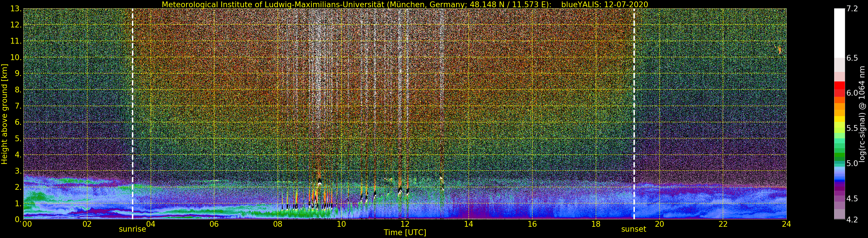Select the "22" time axis tick label
868x238 pixels.
pyautogui.click(x=723, y=224)
